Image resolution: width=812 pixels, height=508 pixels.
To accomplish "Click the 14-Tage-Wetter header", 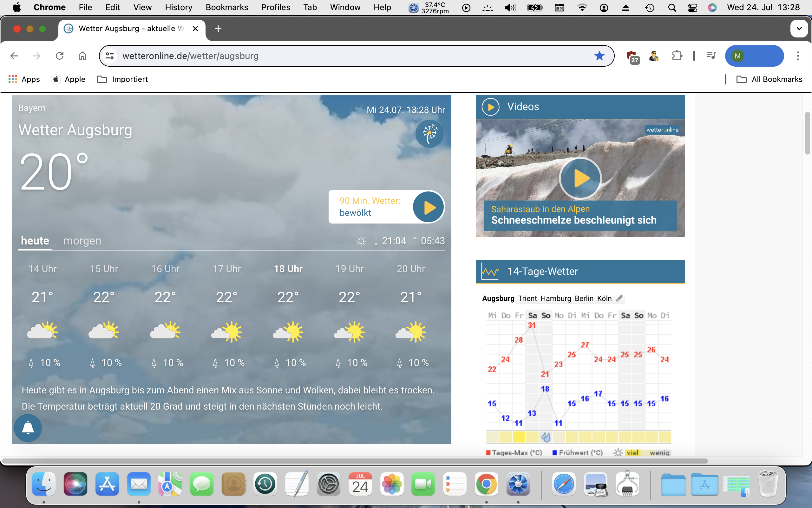I will point(580,271).
